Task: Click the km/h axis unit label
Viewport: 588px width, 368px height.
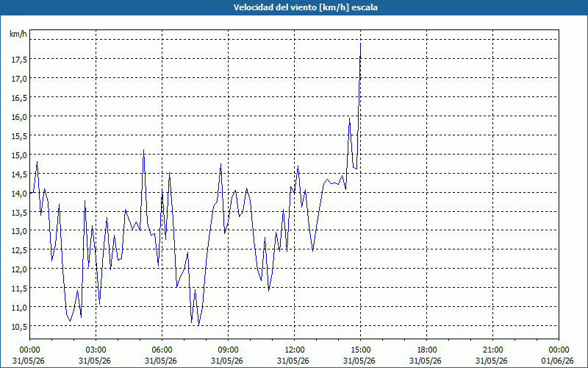Action: click(18, 34)
